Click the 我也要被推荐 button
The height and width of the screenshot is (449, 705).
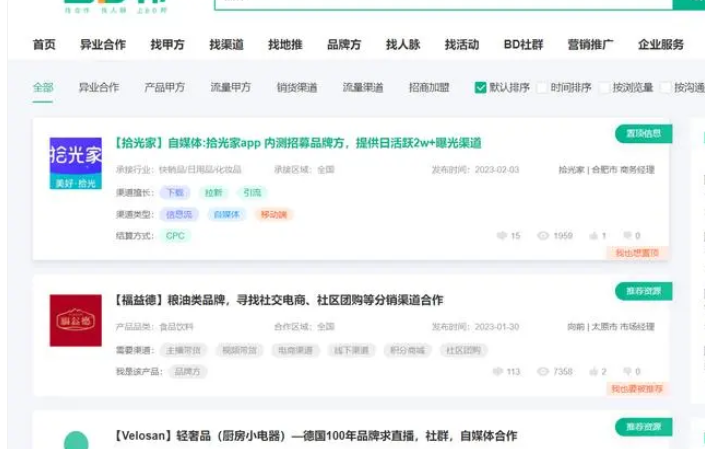point(637,389)
